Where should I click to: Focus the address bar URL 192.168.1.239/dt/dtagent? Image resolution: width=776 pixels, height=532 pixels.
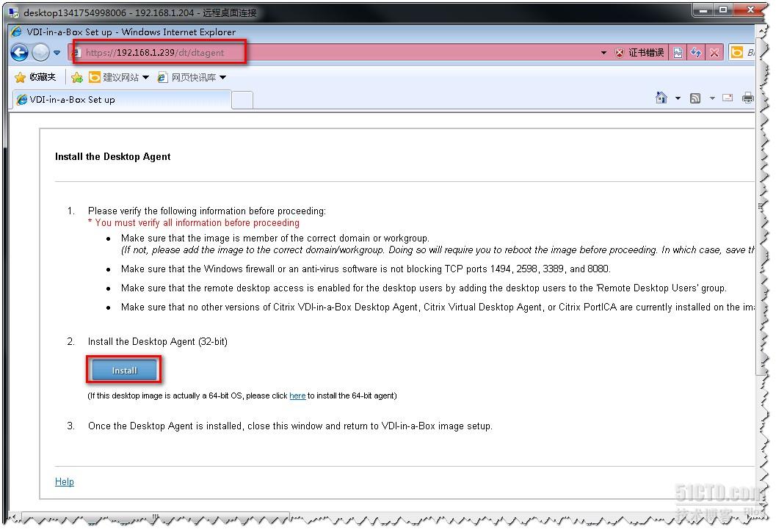point(155,52)
